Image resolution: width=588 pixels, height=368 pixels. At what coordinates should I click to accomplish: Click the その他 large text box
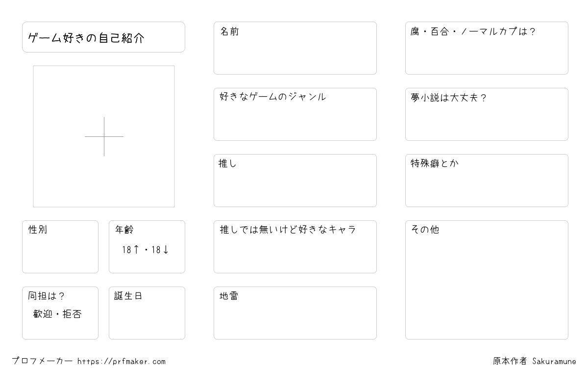click(x=487, y=280)
